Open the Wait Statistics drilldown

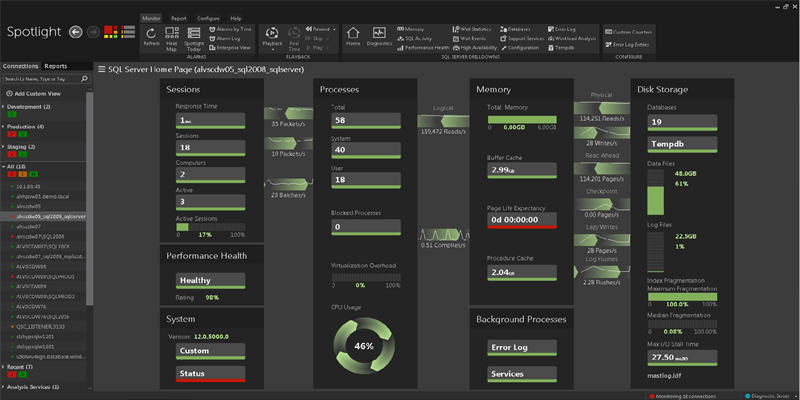tap(472, 29)
